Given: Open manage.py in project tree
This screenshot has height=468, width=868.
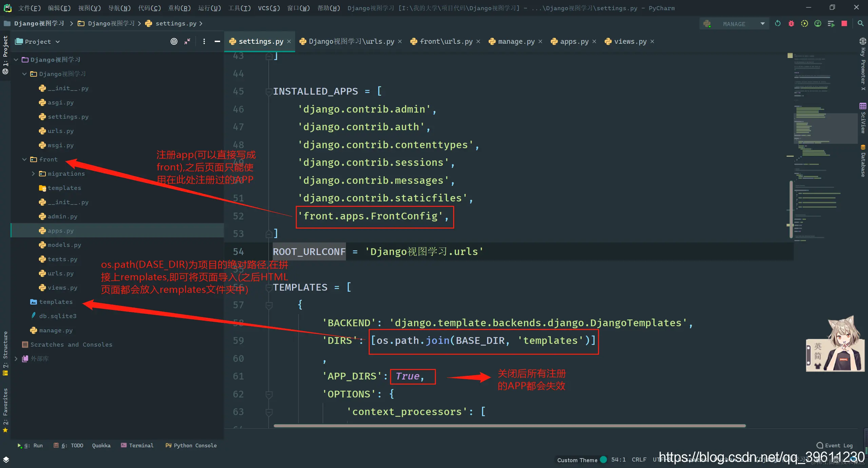Looking at the screenshot, I should [x=56, y=330].
